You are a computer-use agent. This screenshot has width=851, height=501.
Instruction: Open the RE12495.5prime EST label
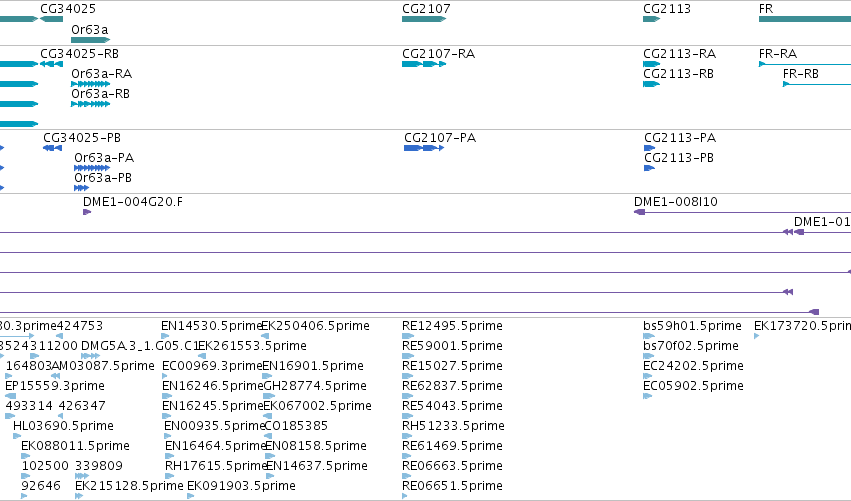[x=452, y=326]
